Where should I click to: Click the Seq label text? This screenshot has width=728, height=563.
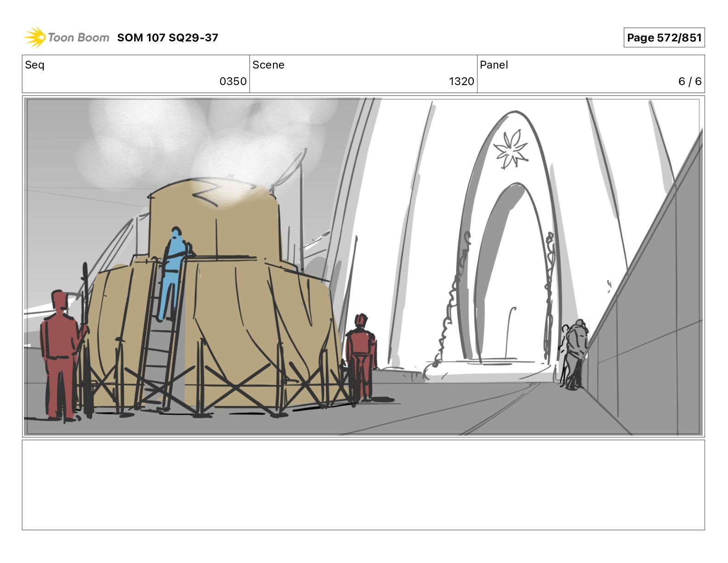[x=34, y=65]
